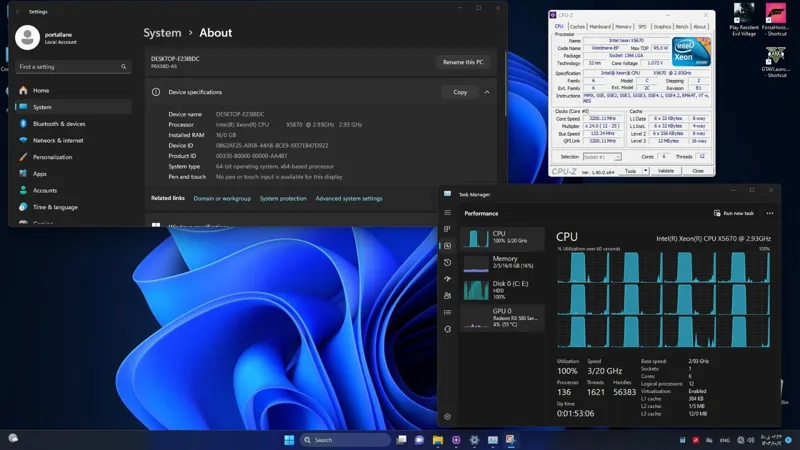Switch to Bench tab in CPU-Z
The width and height of the screenshot is (800, 450).
682,27
